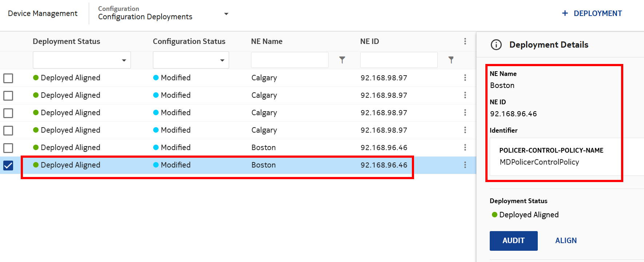Click the AUDIT button
Viewport: 644px width, 262px height.
pyautogui.click(x=513, y=241)
